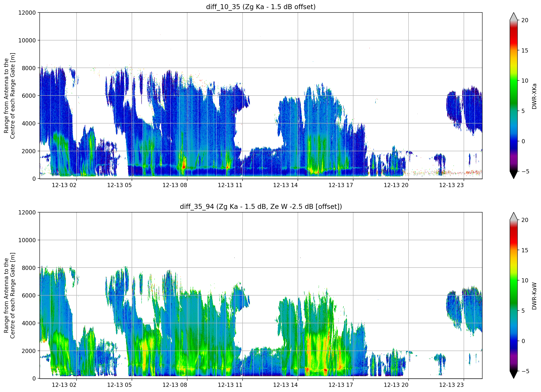541x392 pixels.
Task: Click the 12-13 23 tick label on top plot
Action: click(452, 185)
